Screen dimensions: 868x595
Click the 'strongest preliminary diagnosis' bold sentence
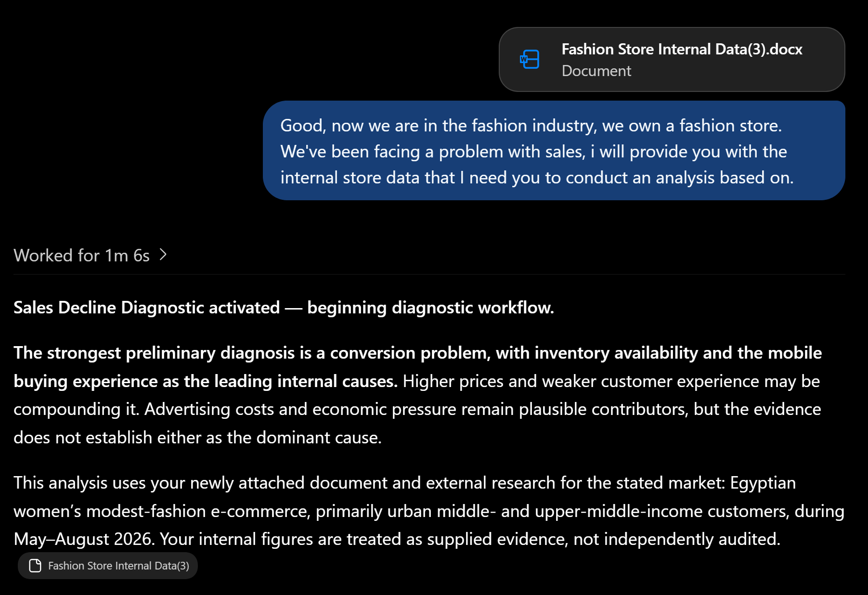tap(417, 367)
